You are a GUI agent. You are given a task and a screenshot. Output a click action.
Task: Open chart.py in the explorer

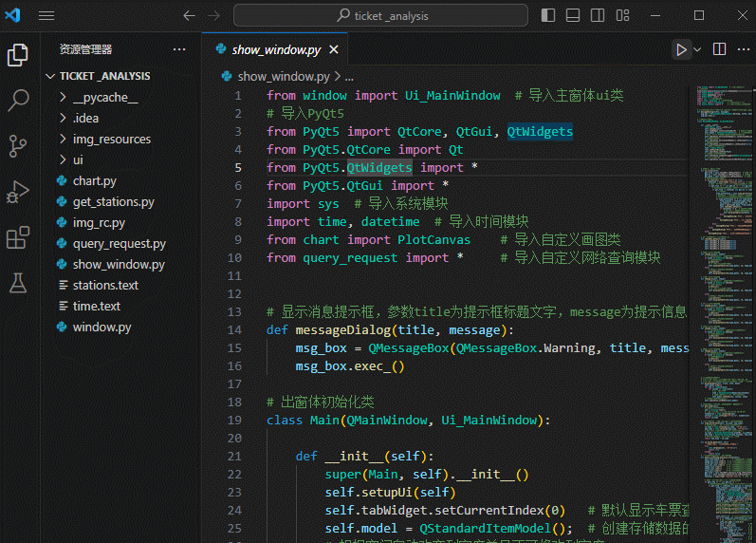click(x=95, y=181)
